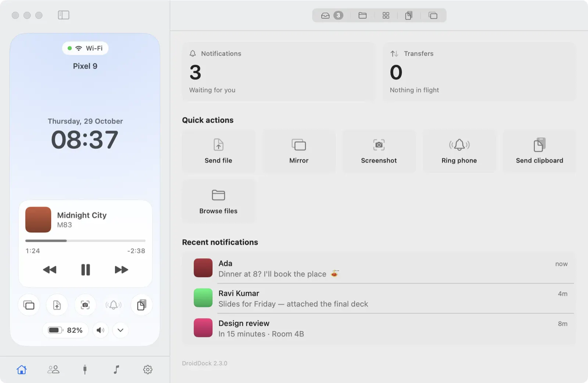The height and width of the screenshot is (383, 588).
Task: Expand the chevron-down button in phone panel
Action: pyautogui.click(x=120, y=330)
